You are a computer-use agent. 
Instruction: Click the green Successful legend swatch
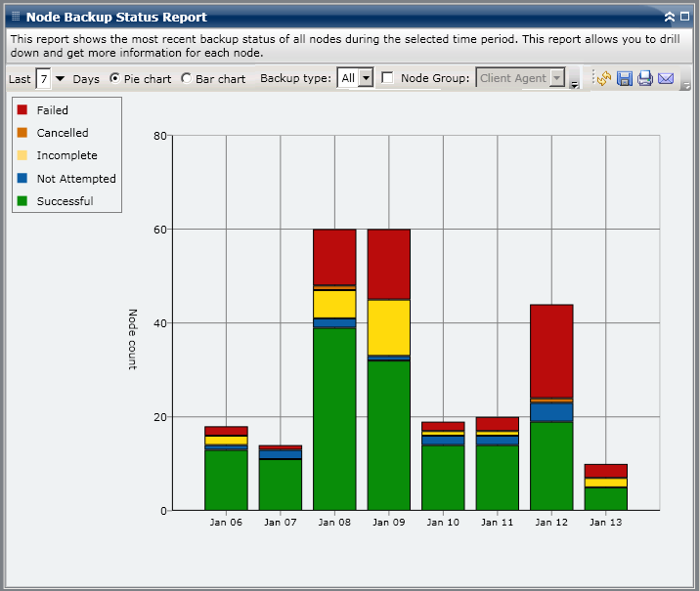[x=23, y=201]
